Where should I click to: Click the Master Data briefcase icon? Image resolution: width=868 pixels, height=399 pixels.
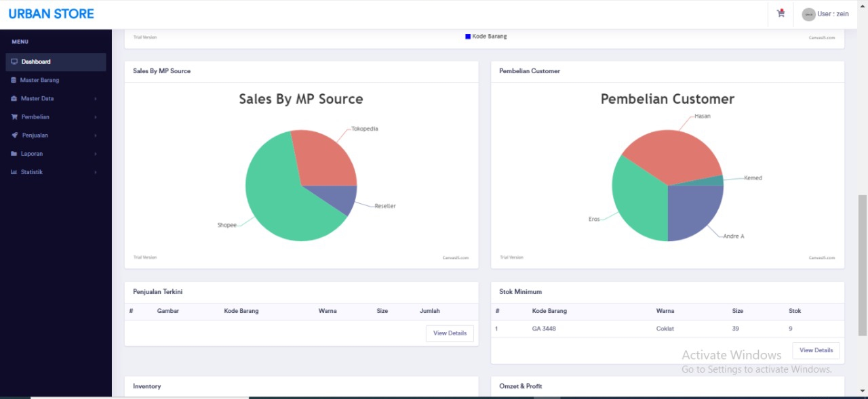pyautogui.click(x=14, y=99)
